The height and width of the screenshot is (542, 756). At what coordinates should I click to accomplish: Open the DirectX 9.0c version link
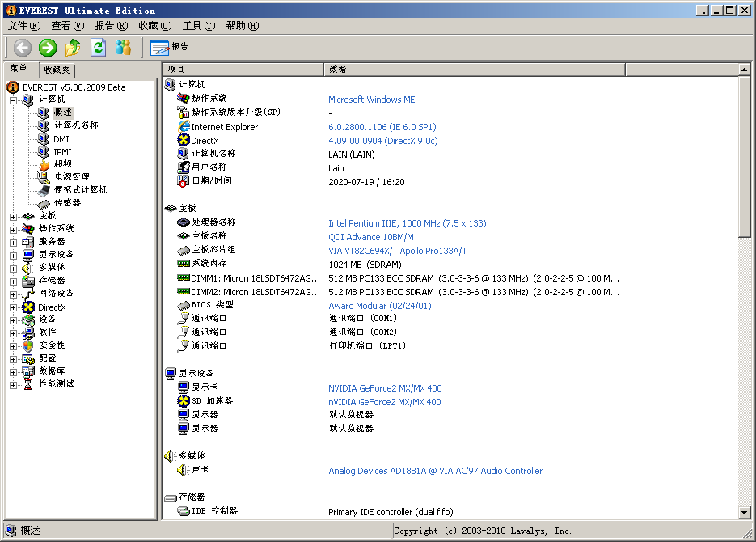point(383,141)
